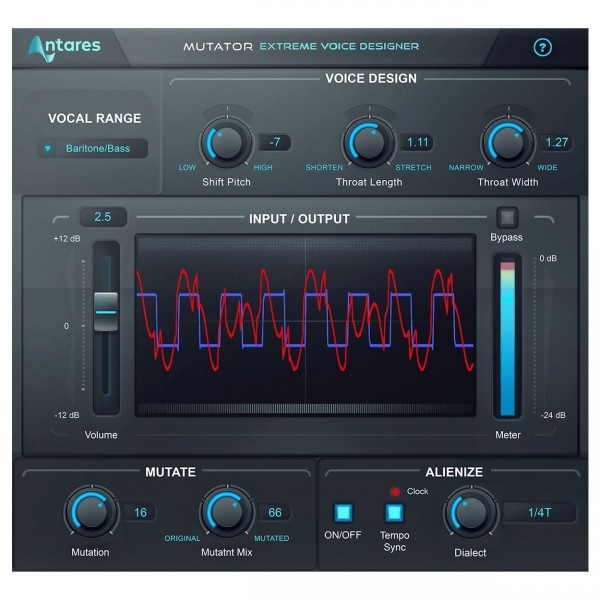Open the help question mark icon
Image resolution: width=600 pixels, height=600 pixels.
(542, 47)
